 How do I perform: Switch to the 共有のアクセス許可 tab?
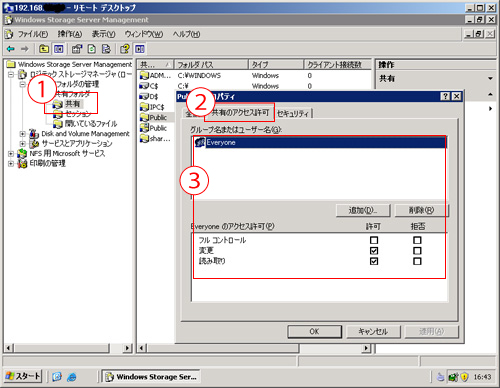pos(240,113)
